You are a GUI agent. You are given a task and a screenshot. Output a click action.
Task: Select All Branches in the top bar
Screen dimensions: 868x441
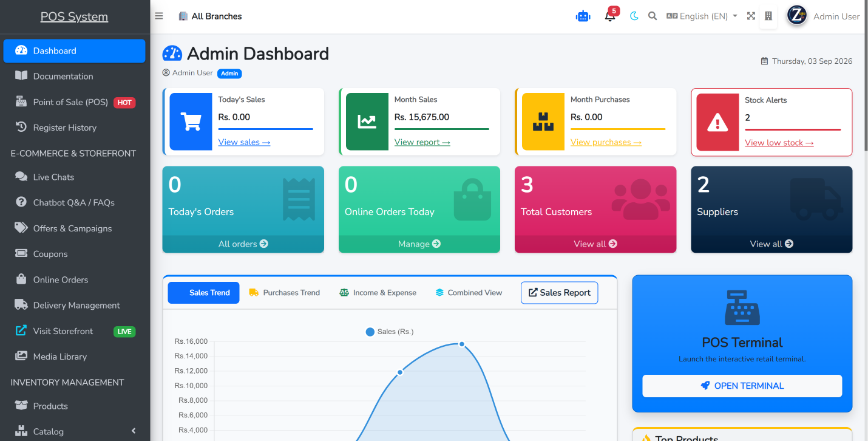210,16
